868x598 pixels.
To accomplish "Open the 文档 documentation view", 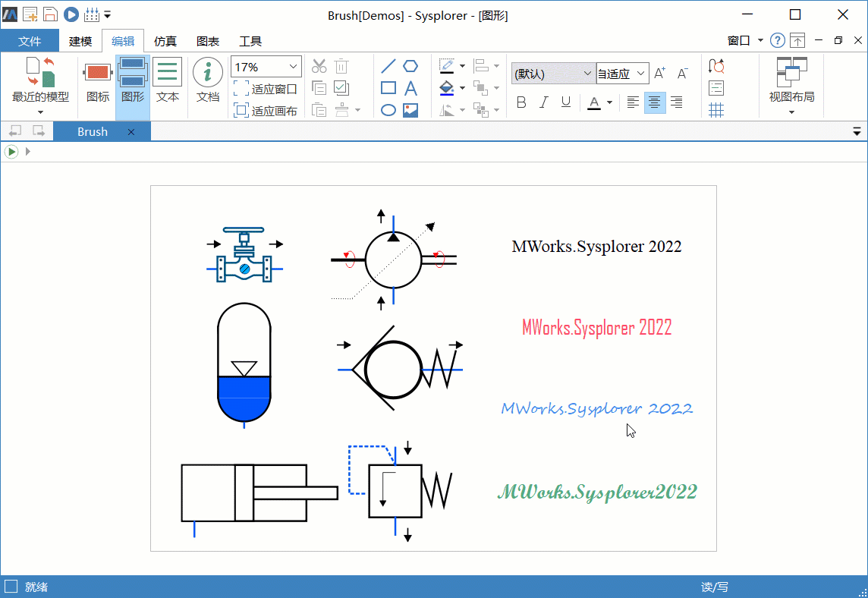I will (208, 80).
